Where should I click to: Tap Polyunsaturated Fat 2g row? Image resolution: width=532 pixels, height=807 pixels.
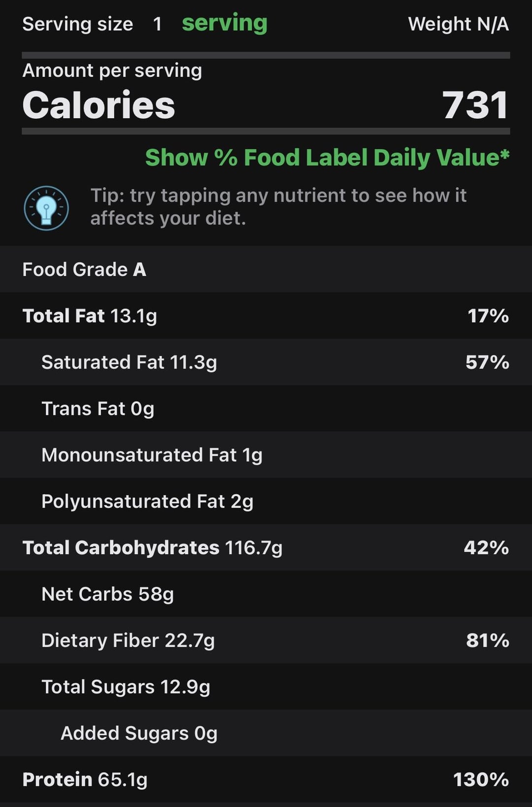click(266, 501)
